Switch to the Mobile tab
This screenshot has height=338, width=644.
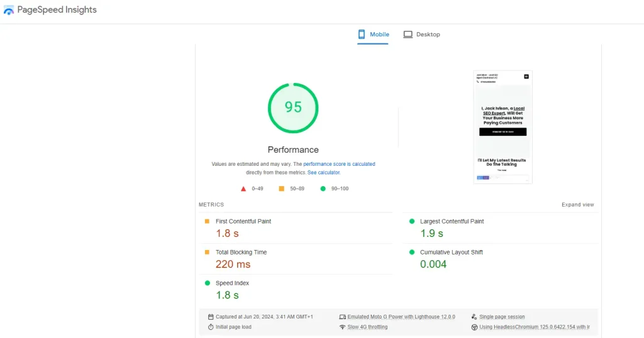click(x=374, y=35)
